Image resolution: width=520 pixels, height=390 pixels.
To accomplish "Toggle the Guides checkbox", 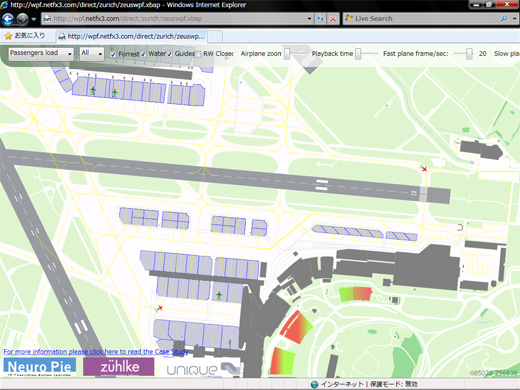I will point(170,54).
